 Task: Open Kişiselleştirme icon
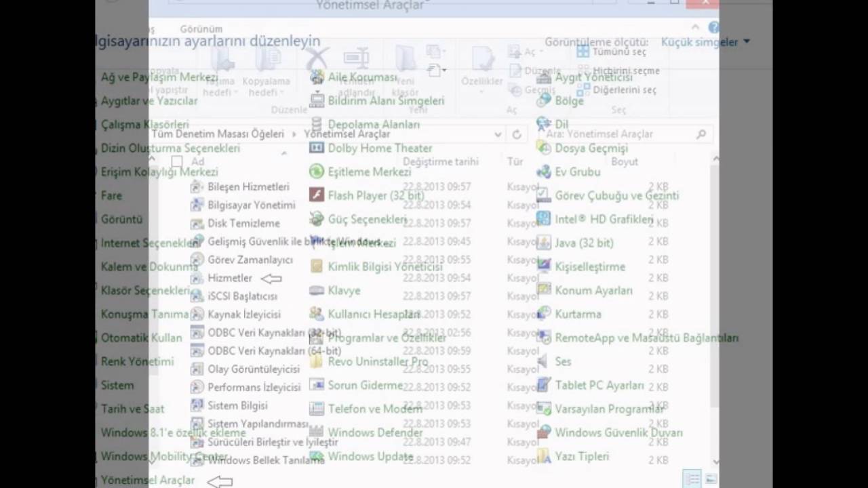[x=543, y=266]
